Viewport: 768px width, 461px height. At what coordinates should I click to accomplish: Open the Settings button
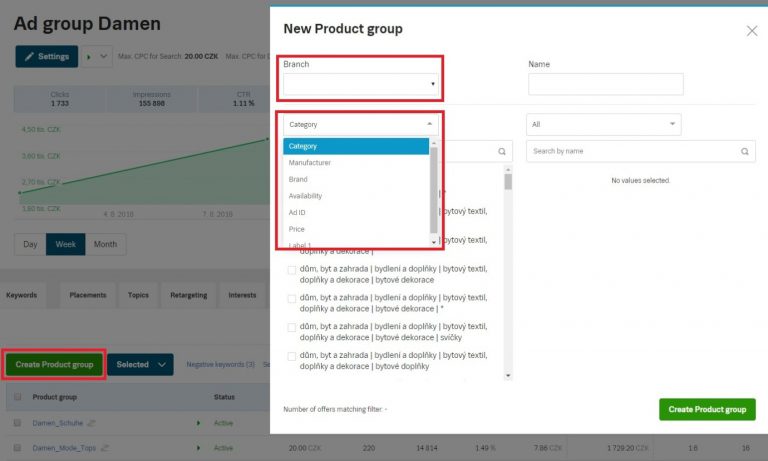pos(47,56)
